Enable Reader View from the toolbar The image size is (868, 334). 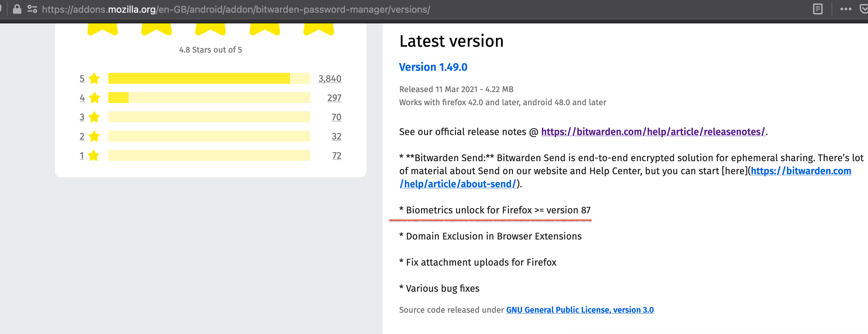(817, 9)
